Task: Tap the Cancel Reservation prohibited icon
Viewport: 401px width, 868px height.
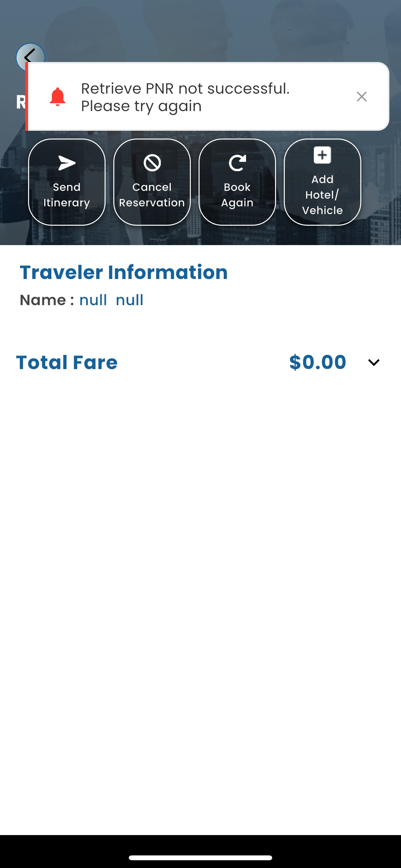Action: point(152,163)
